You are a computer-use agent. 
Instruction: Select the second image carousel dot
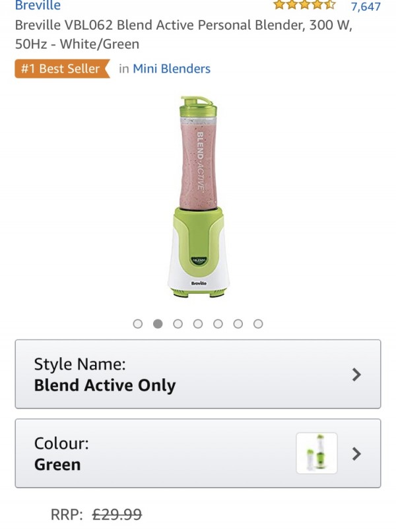click(x=158, y=323)
